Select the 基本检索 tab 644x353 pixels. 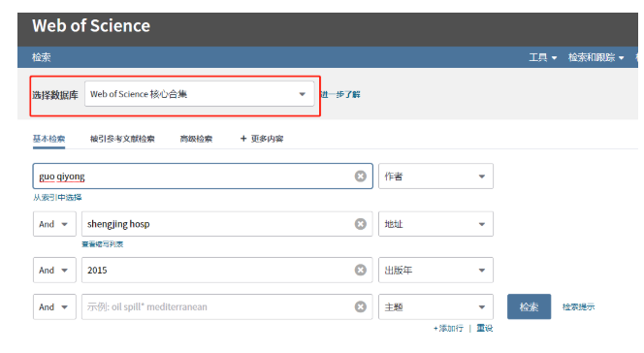[x=48, y=139]
